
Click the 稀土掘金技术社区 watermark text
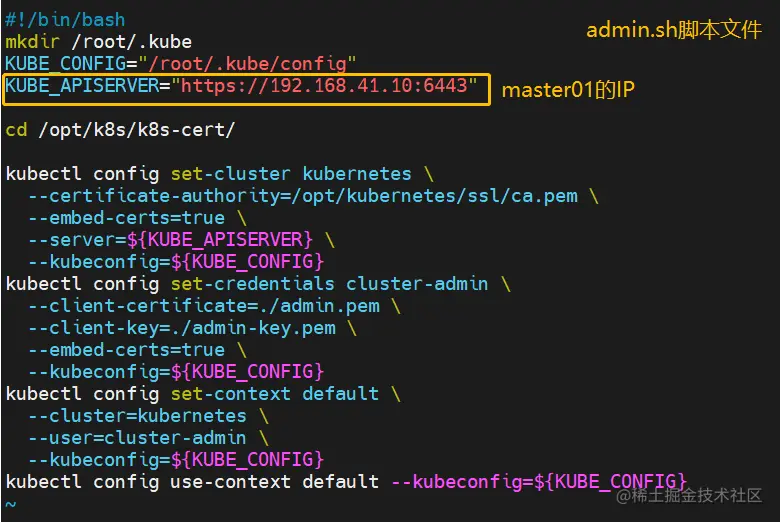[x=689, y=495]
